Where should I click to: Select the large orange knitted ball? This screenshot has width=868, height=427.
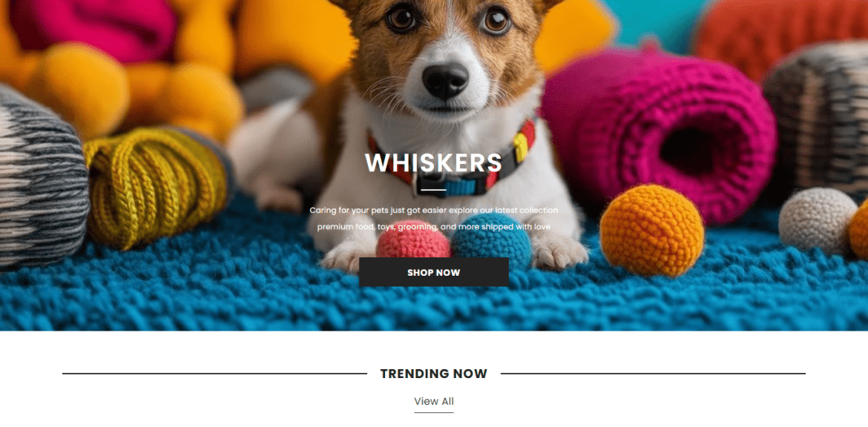651,230
